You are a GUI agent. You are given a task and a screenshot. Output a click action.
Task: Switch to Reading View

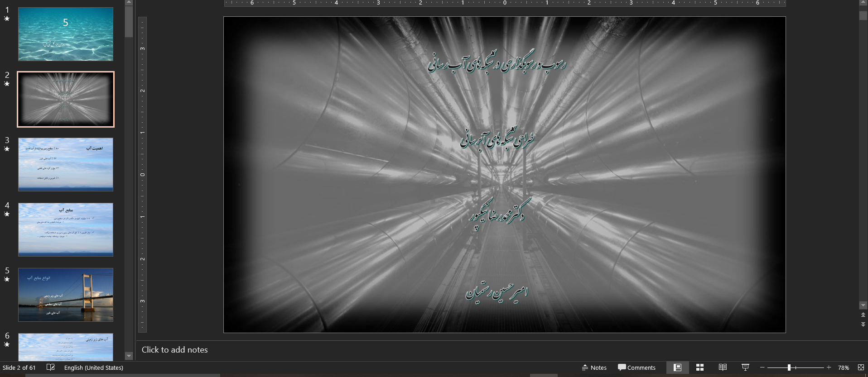pos(723,367)
